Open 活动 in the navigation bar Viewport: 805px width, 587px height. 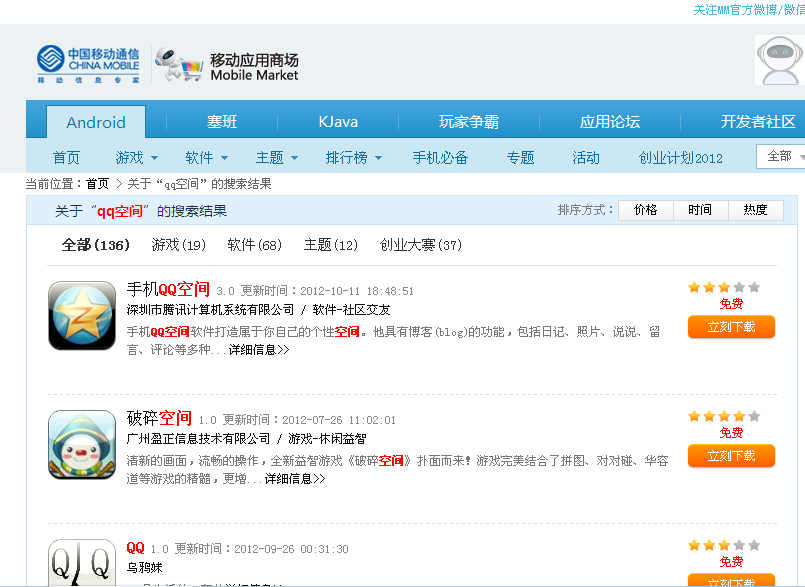(x=586, y=158)
